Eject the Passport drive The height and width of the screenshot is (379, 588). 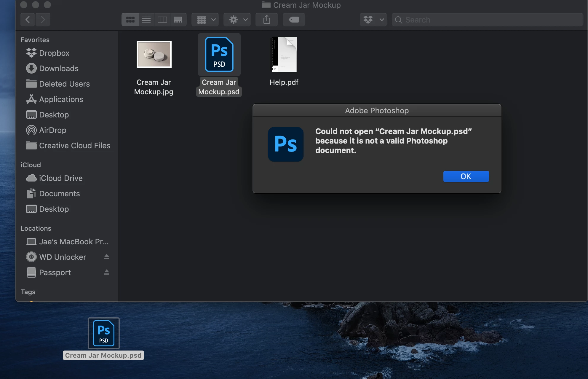pos(107,272)
